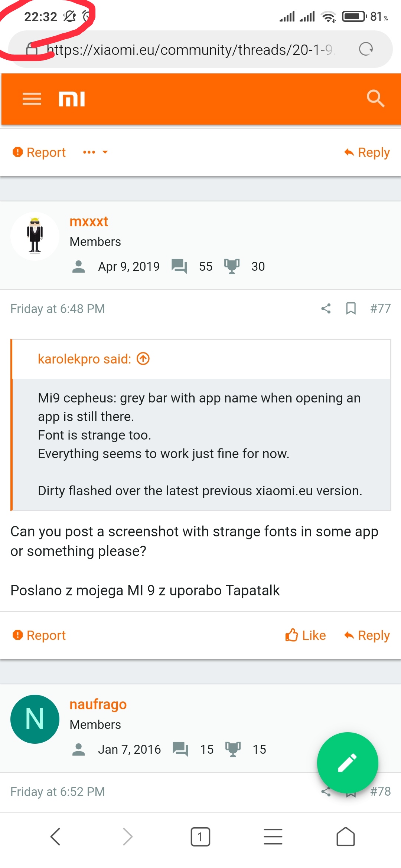Open browser menu at bottom bar
The width and height of the screenshot is (401, 868).
[x=273, y=837]
